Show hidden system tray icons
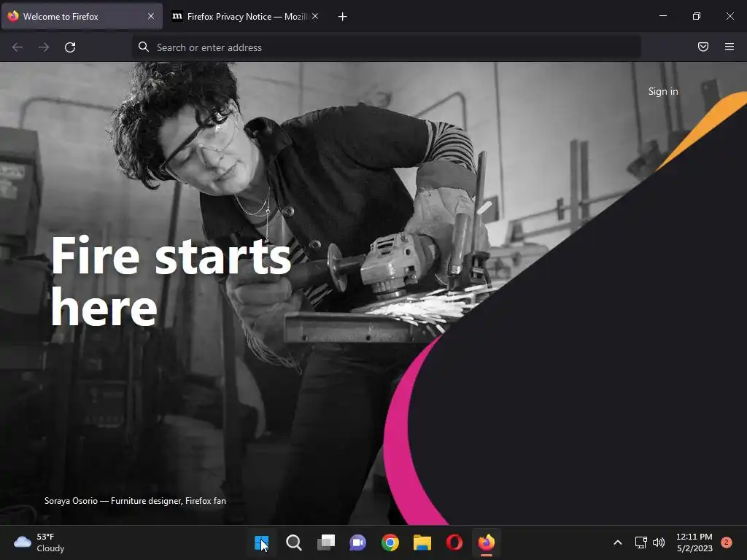This screenshot has width=747, height=560. pos(617,542)
